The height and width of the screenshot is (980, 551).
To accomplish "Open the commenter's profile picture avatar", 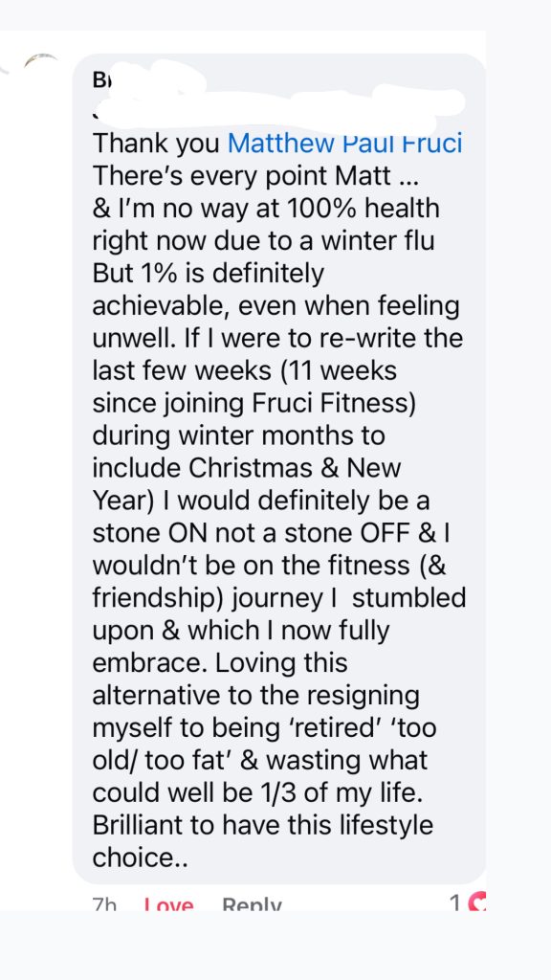I will (x=37, y=62).
